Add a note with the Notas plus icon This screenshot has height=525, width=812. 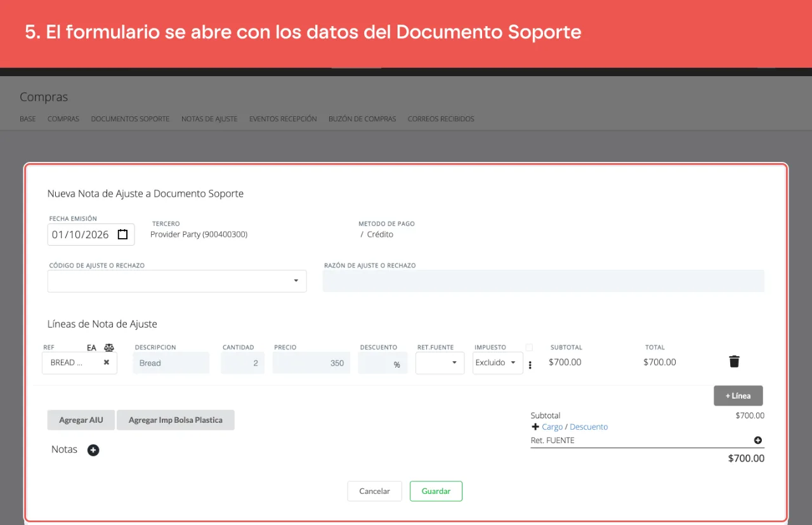93,450
